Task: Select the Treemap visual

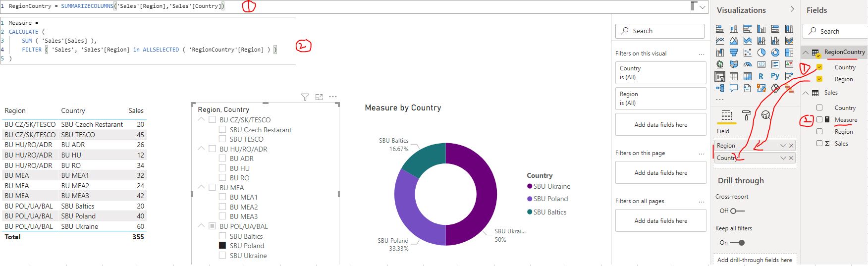Action: tap(789, 53)
